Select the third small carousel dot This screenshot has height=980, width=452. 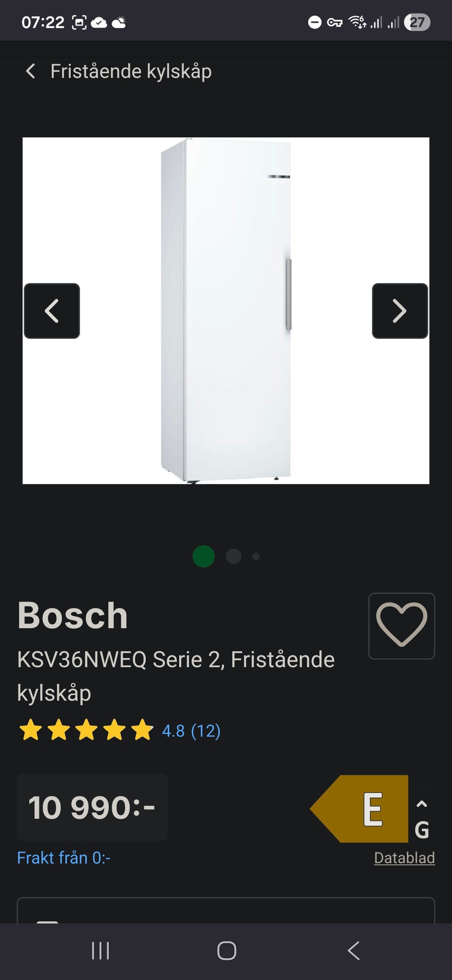coord(256,556)
